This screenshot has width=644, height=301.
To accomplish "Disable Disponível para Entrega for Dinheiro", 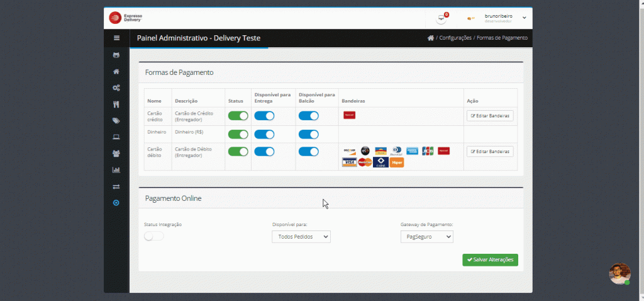I will [264, 135].
